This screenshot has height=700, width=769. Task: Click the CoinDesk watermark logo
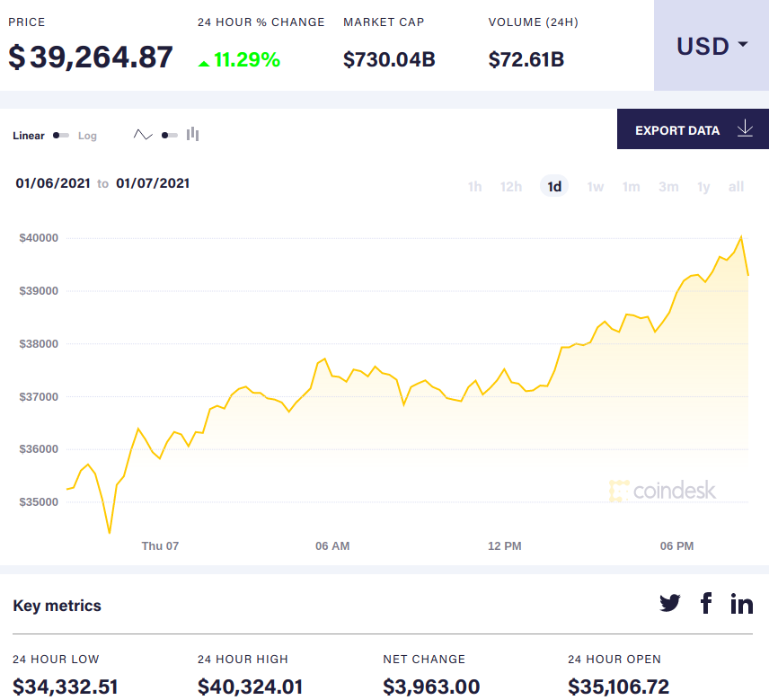tap(663, 491)
